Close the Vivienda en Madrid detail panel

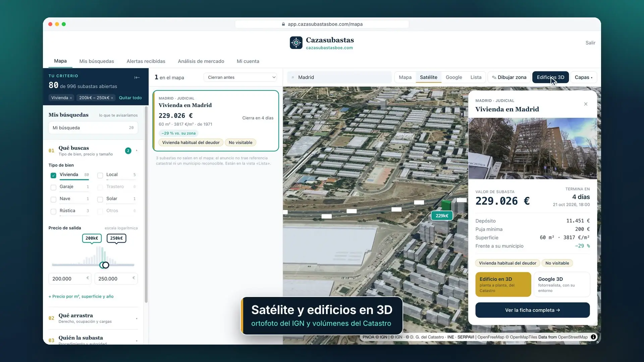tap(586, 104)
